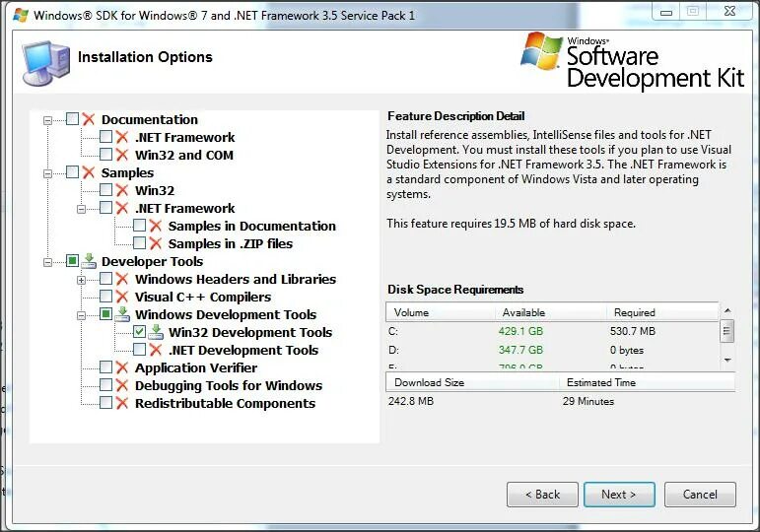Click the red X icon next to Win32 and COM
760x532 pixels.
tap(122, 155)
